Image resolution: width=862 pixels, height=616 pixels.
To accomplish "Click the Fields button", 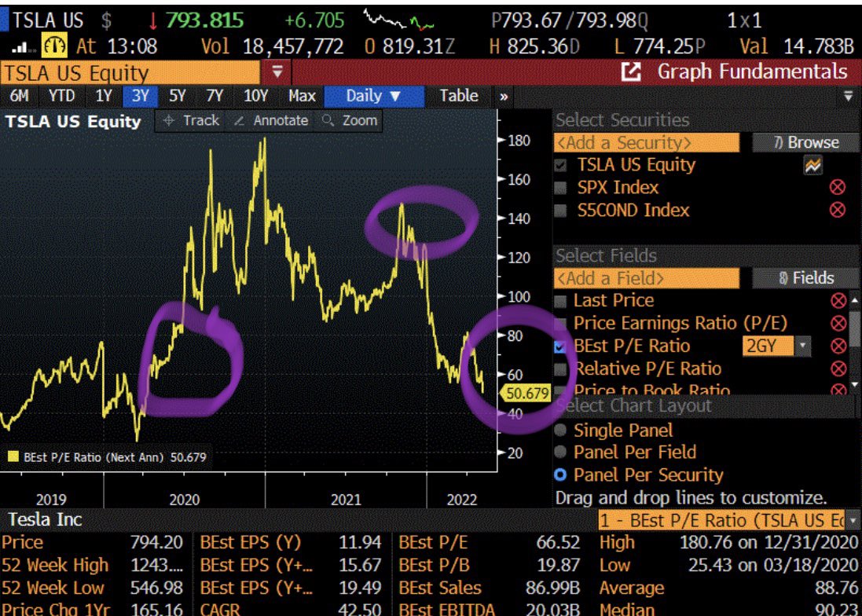I will tap(805, 279).
